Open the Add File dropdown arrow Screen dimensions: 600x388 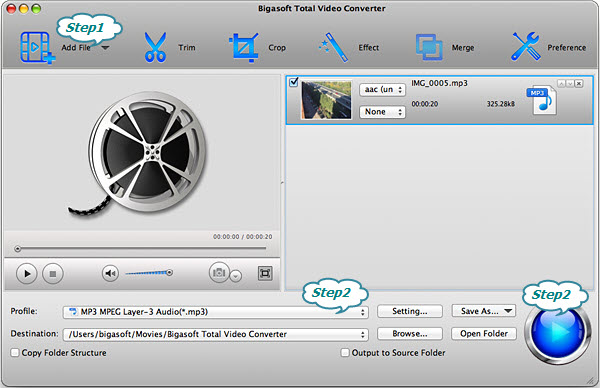pos(105,48)
